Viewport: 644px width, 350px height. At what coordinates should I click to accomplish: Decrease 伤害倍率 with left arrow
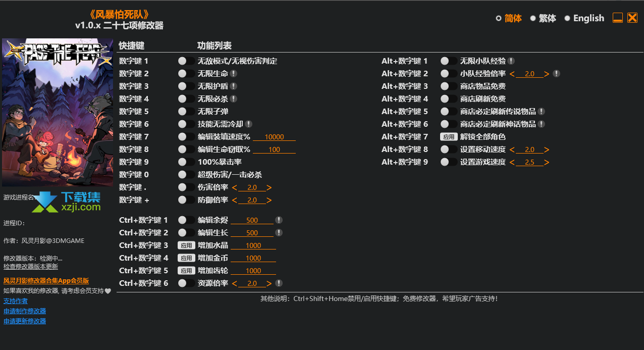[x=234, y=187]
